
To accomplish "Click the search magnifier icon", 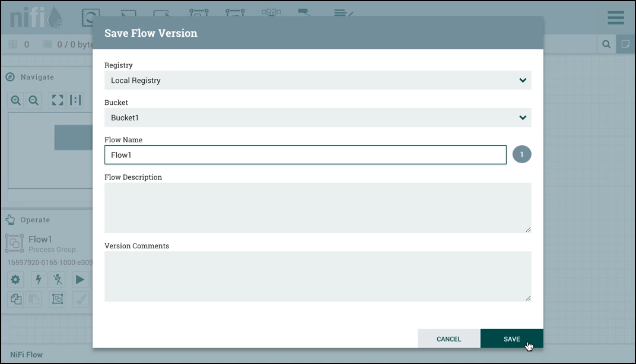I will [x=606, y=44].
